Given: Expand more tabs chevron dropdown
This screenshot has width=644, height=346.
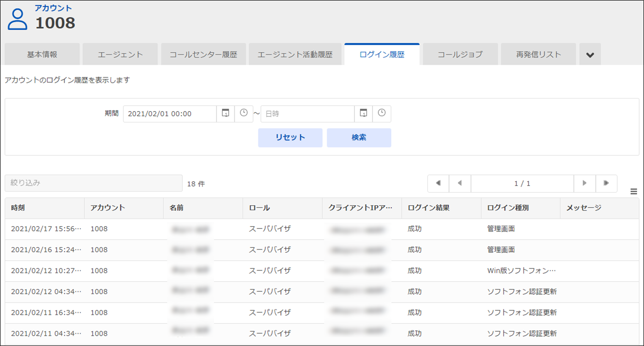Looking at the screenshot, I should 590,55.
